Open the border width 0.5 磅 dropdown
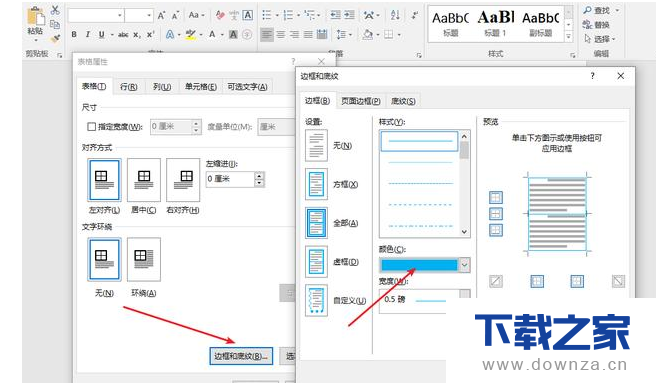 point(464,295)
